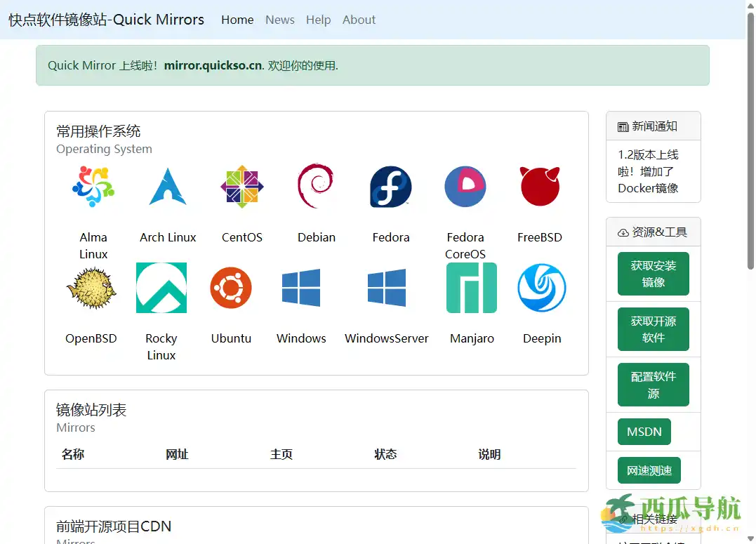Click the Alma Linux logo icon
The image size is (756, 544).
click(93, 187)
